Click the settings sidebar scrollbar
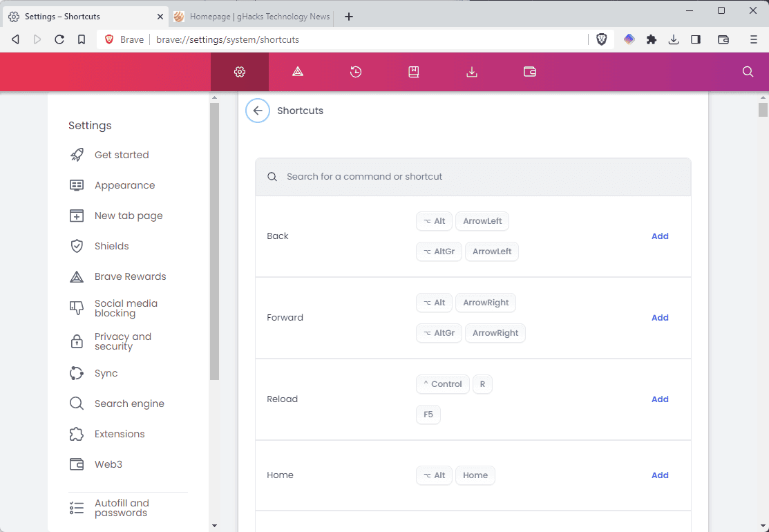This screenshot has height=532, width=769. 214,242
